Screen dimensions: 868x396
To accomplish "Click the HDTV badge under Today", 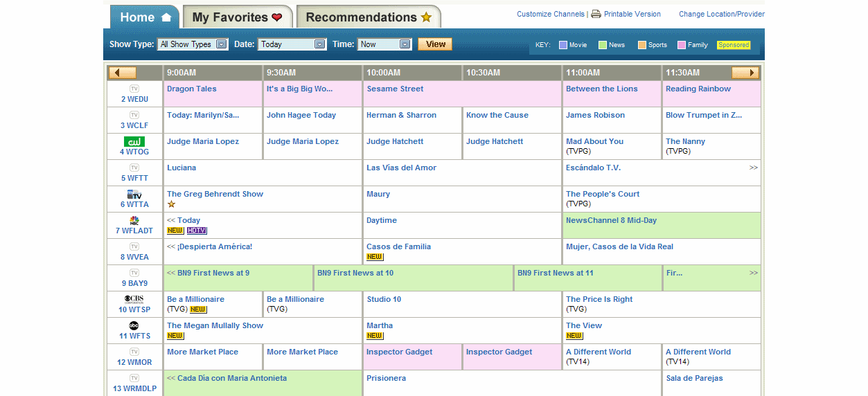I will 197,231.
